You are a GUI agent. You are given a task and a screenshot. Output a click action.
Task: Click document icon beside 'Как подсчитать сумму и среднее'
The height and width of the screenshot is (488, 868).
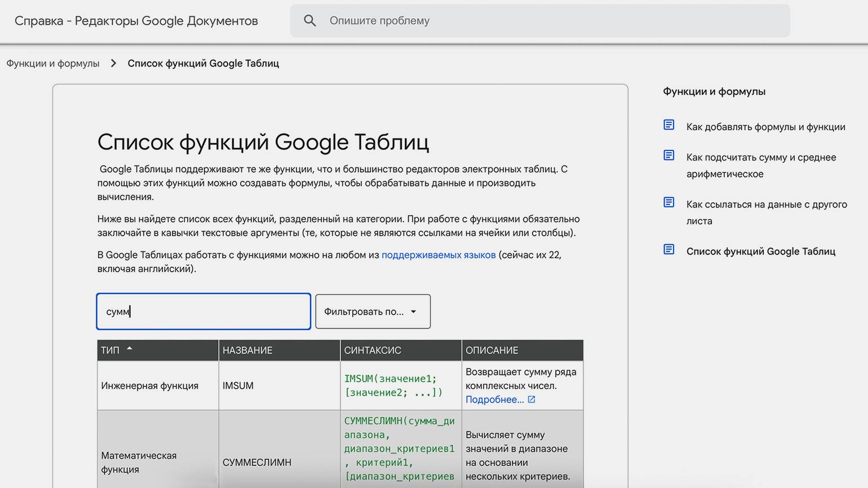669,155
